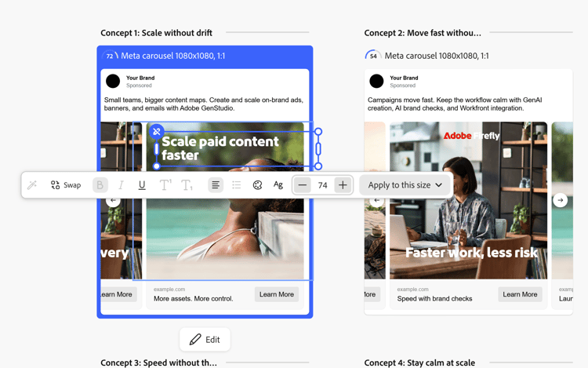Click the Your Brand avatar in Concept 1
This screenshot has width=588, height=368.
click(x=113, y=81)
